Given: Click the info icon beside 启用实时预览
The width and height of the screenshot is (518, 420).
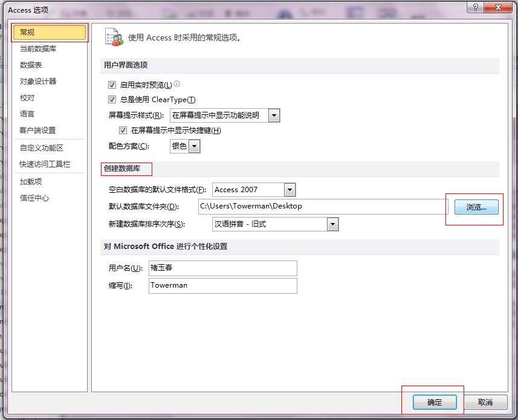Looking at the screenshot, I should click(176, 84).
